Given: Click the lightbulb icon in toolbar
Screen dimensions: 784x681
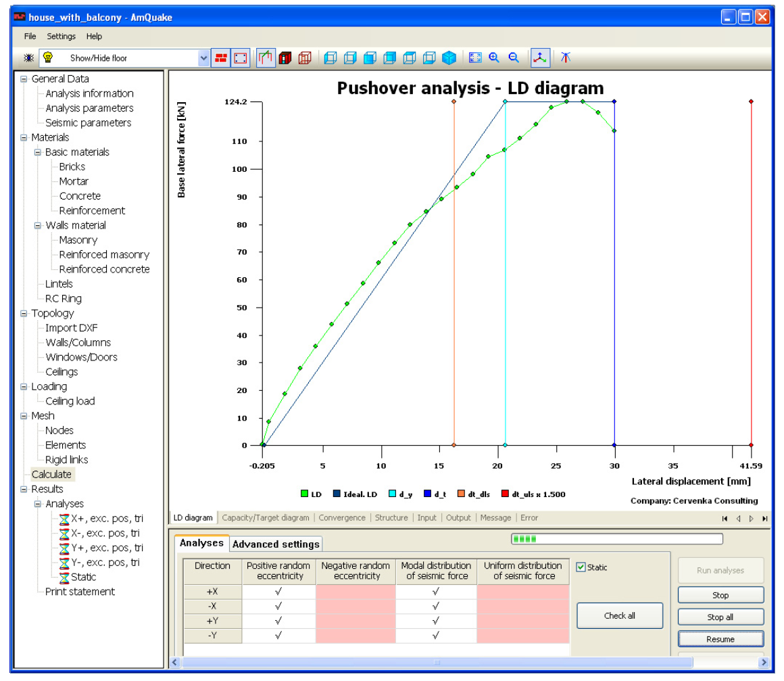Looking at the screenshot, I should click(x=48, y=57).
